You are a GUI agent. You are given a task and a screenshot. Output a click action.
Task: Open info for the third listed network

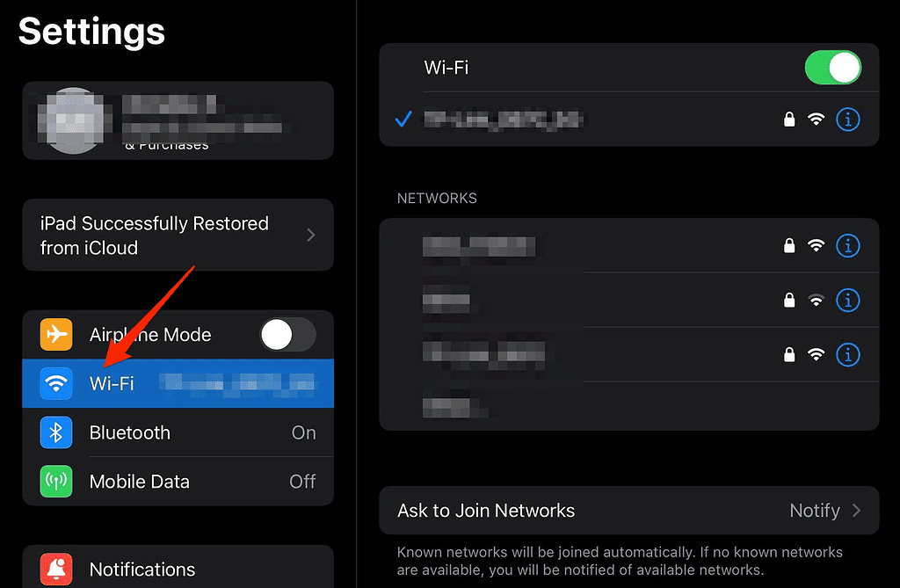(x=847, y=355)
